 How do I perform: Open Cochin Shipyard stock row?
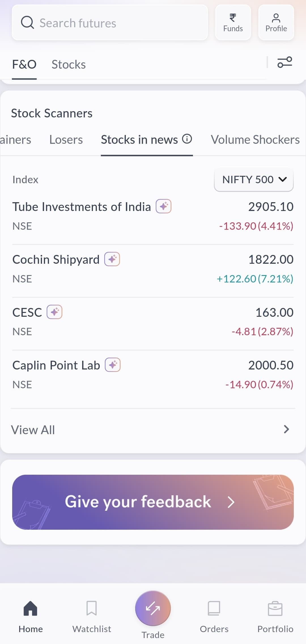pyautogui.click(x=153, y=269)
